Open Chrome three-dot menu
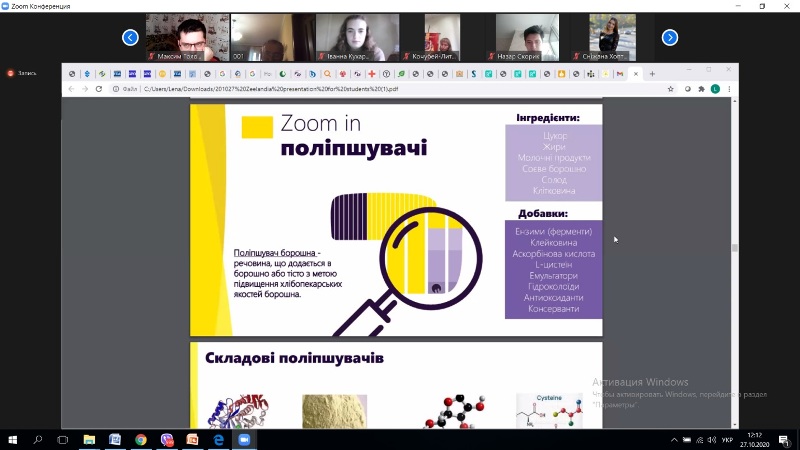Viewport: 800px width, 450px height. click(729, 89)
